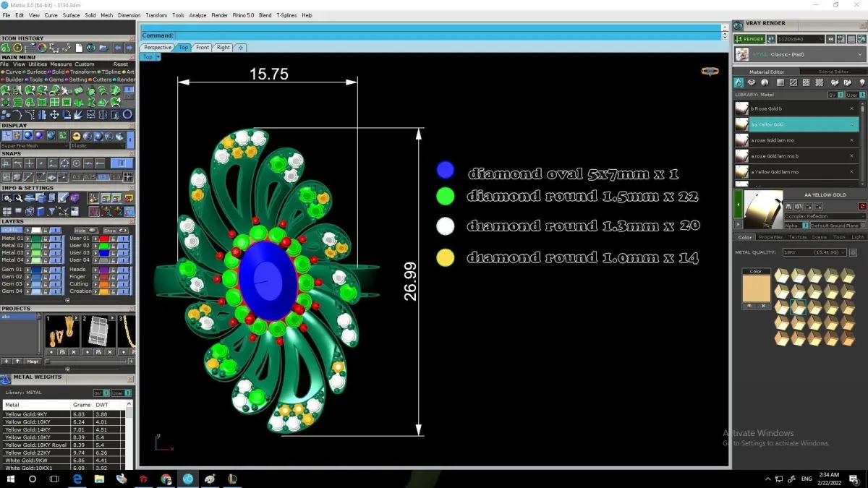
Task: Click the diamond gem icon in Material Editor
Action: [x=752, y=82]
